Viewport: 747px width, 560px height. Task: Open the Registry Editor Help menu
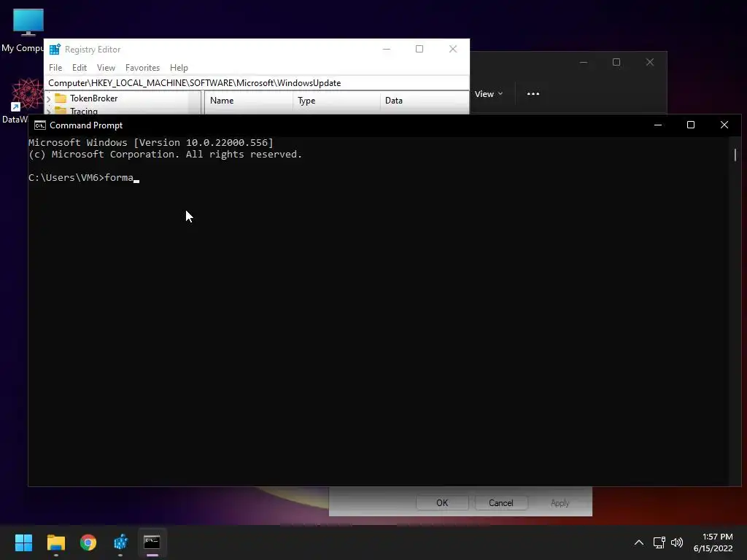pos(179,68)
